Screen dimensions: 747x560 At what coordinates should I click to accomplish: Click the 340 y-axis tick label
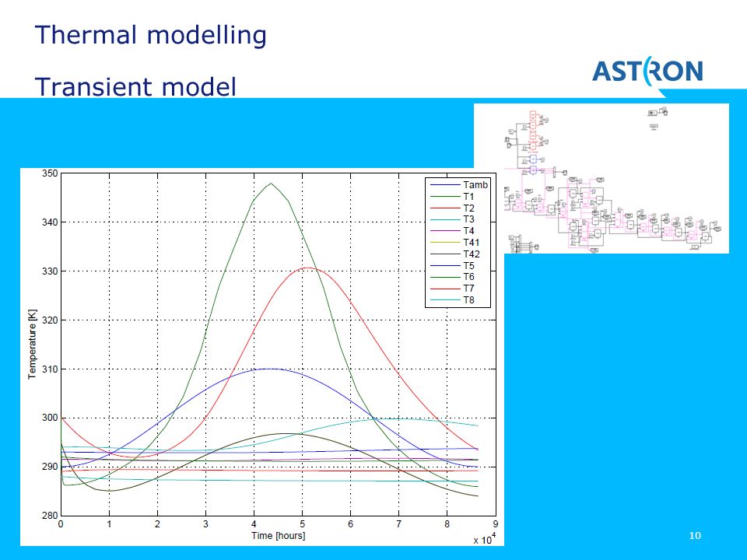(50, 222)
